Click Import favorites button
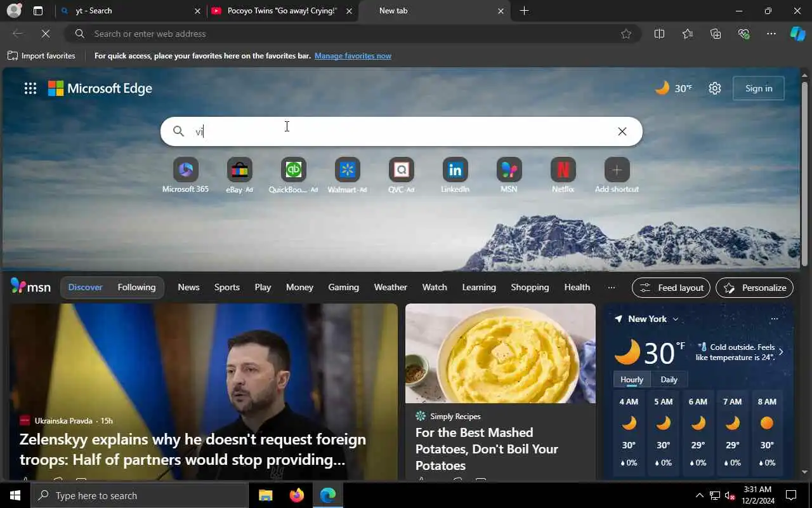This screenshot has height=508, width=812. click(x=41, y=56)
